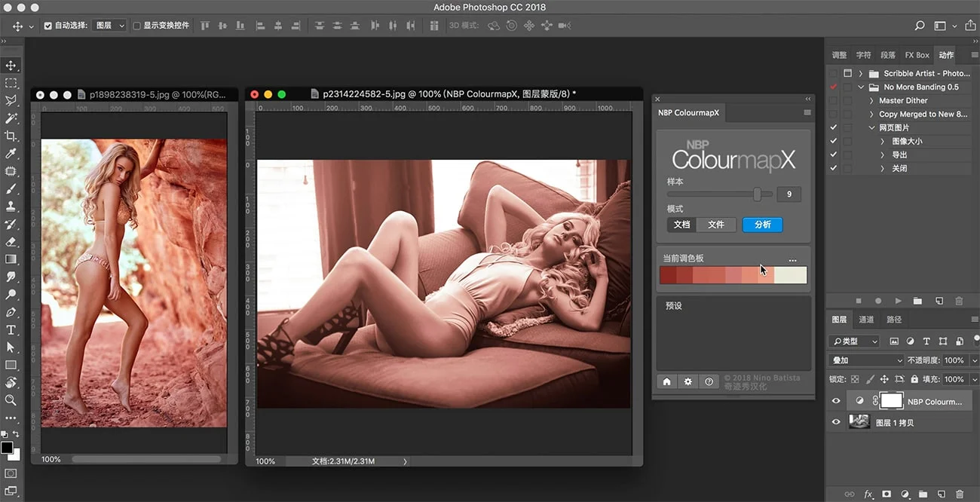Select the Magic Wand tool

coord(11,118)
